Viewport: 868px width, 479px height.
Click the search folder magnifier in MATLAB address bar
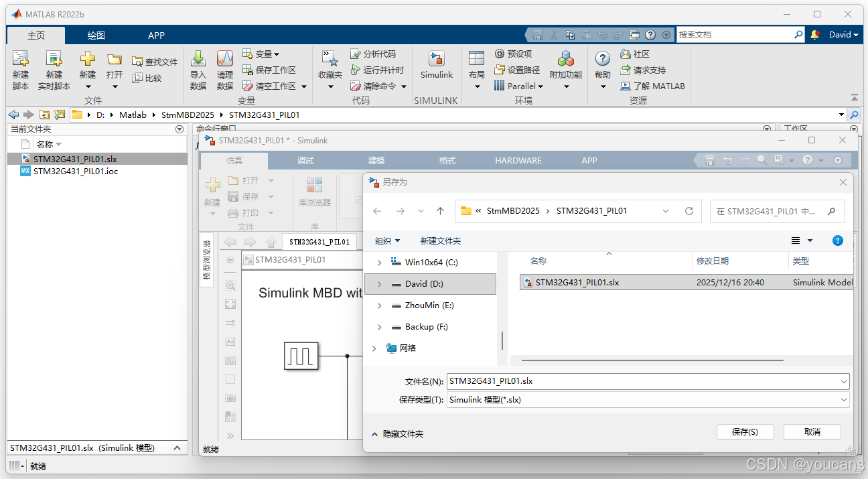pyautogui.click(x=854, y=115)
